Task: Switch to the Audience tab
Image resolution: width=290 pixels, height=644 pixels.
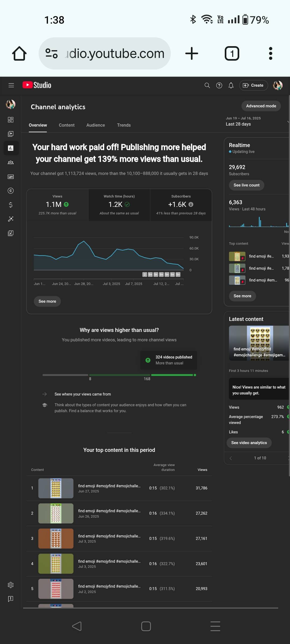Action: pyautogui.click(x=96, y=125)
